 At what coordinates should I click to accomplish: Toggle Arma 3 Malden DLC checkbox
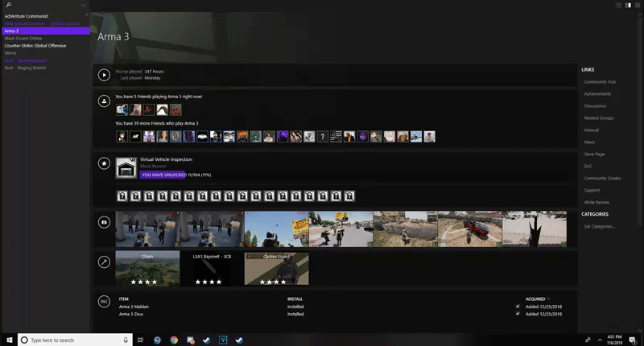(518, 307)
